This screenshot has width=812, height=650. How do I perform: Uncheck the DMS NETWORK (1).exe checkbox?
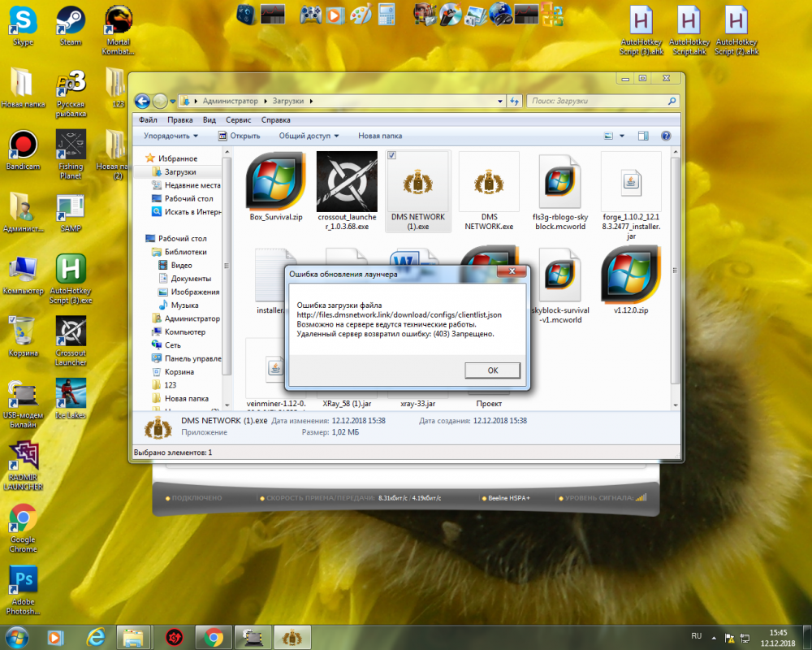coord(392,155)
